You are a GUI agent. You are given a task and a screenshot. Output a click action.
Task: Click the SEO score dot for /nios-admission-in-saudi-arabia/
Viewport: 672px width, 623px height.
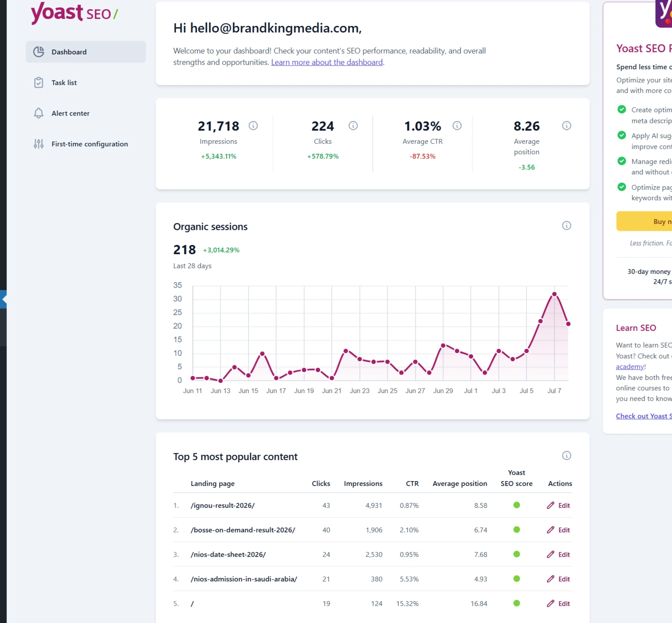(x=517, y=579)
